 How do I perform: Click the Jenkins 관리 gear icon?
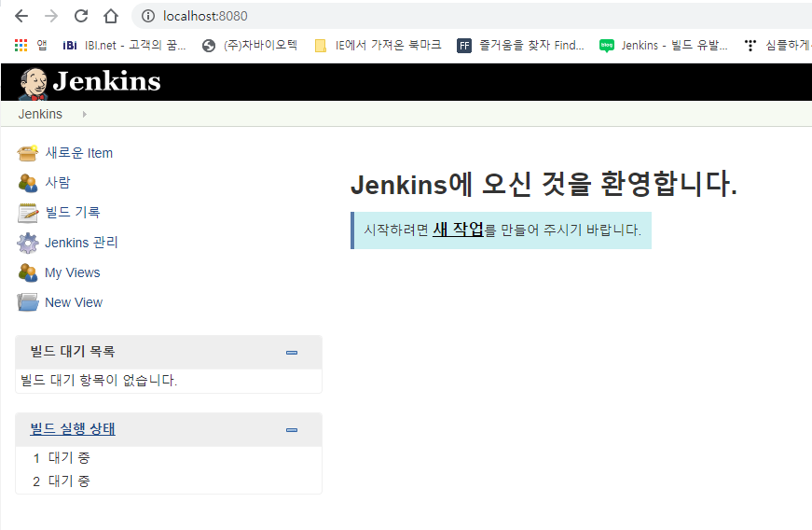[27, 243]
